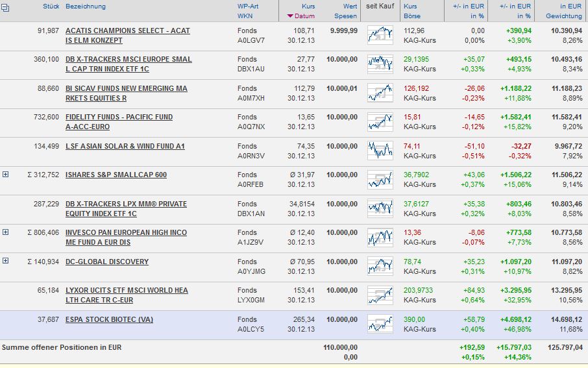The width and height of the screenshot is (588, 368).
Task: Open DB X-Trackers Europe Small Cap chart thumbnail
Action: click(380, 64)
